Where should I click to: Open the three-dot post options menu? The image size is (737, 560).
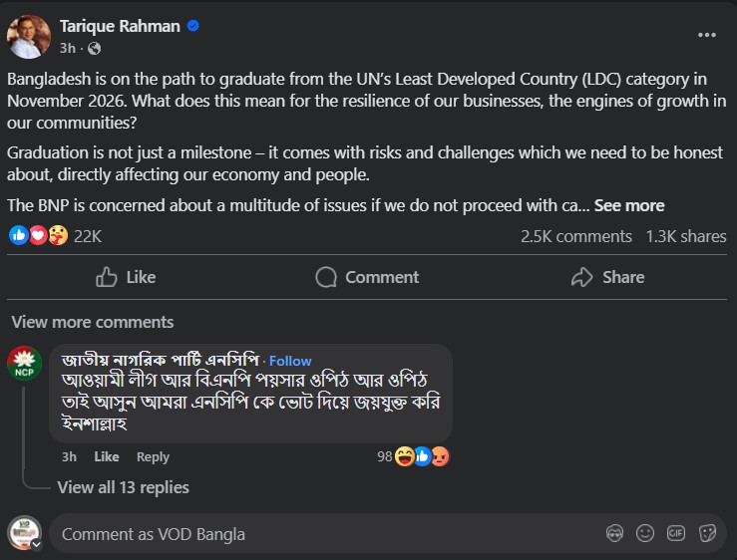(x=707, y=34)
